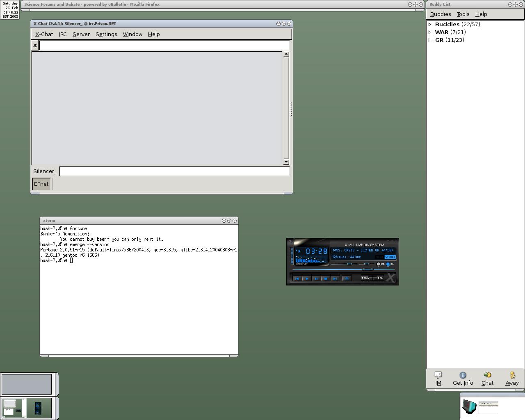Viewport: 525px width, 420px height.
Task: Expand the GR buddy group
Action: 430,40
